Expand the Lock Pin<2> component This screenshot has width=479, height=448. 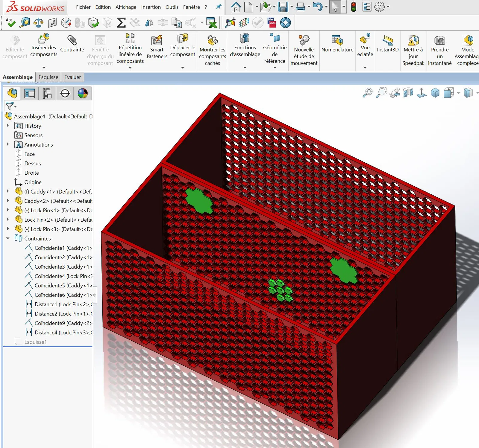pos(8,220)
